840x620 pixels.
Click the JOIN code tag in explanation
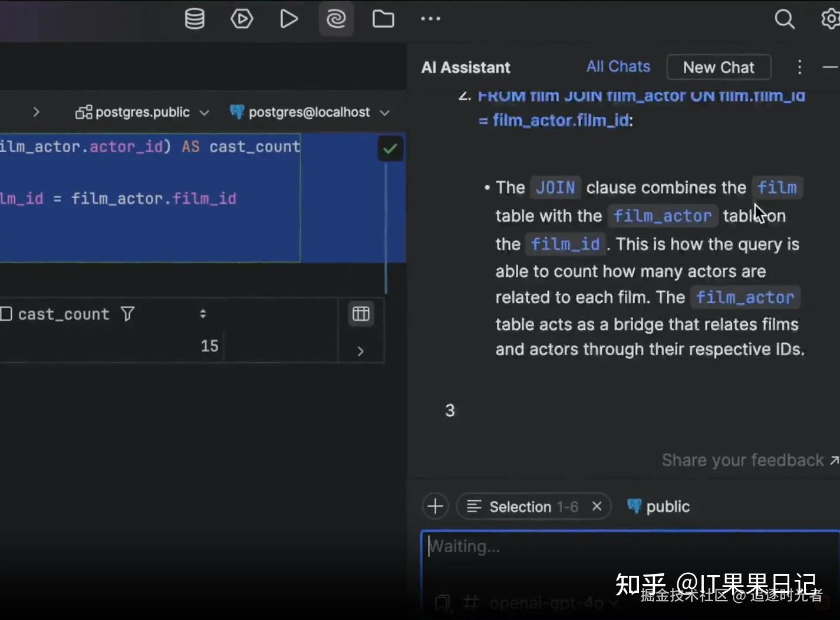coord(555,188)
